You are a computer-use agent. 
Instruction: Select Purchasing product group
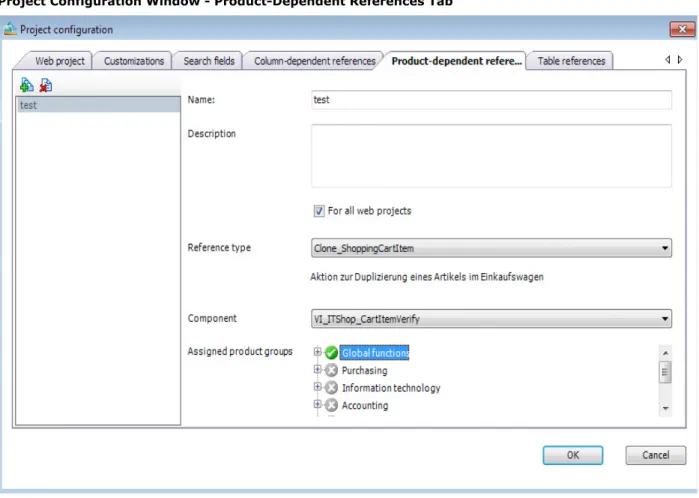(364, 370)
